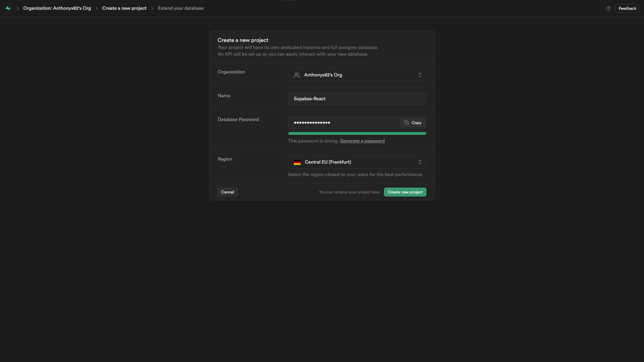
Task: Click the Organization dropdown arrows
Action: tap(420, 75)
